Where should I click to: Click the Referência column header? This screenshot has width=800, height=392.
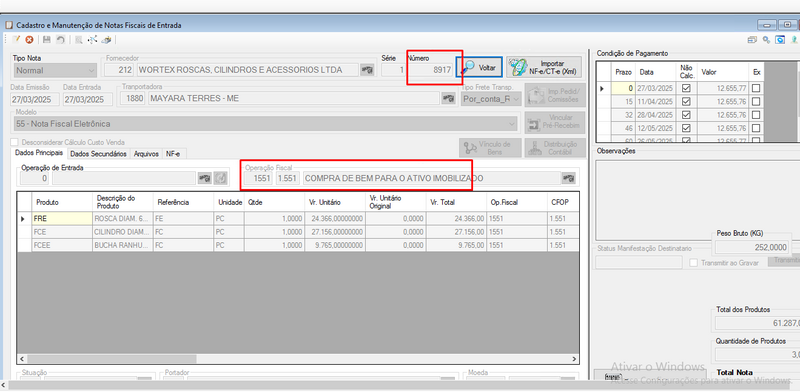[x=183, y=202]
